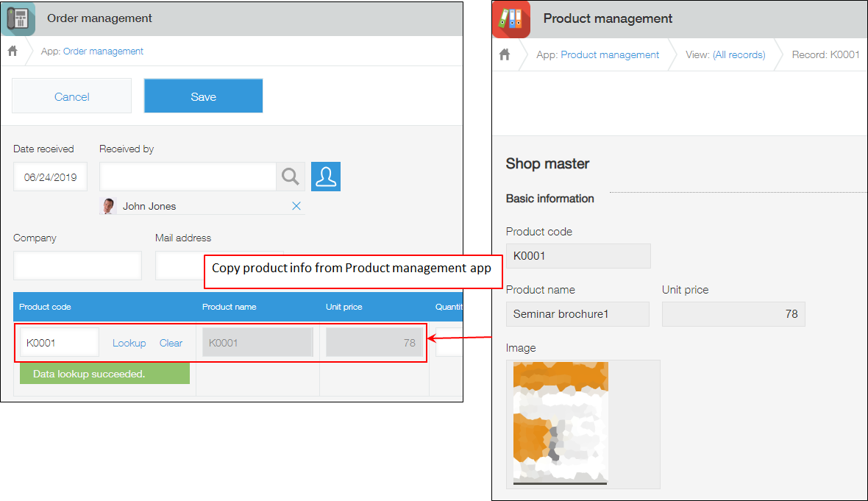Open the Order management breadcrumb link
The width and height of the screenshot is (868, 501).
(103, 51)
